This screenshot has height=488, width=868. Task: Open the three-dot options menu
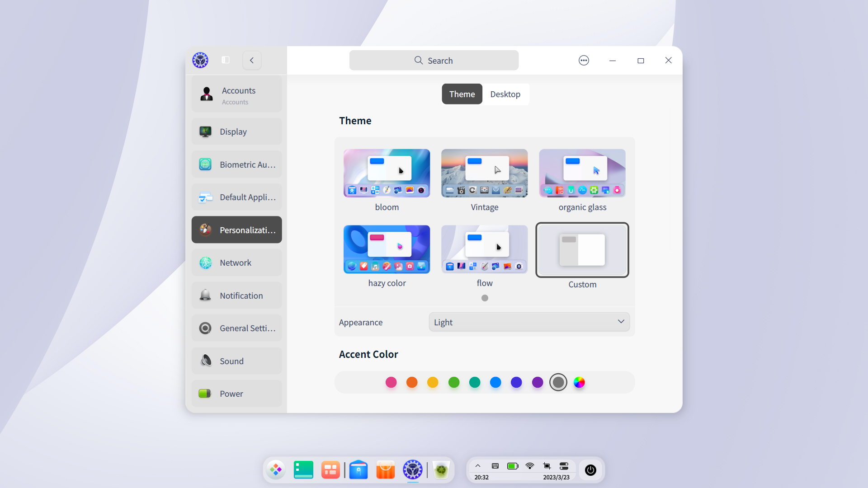[584, 60]
